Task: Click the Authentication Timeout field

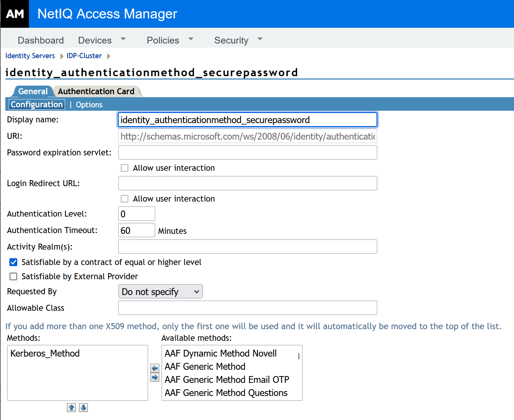Action: 136,230
